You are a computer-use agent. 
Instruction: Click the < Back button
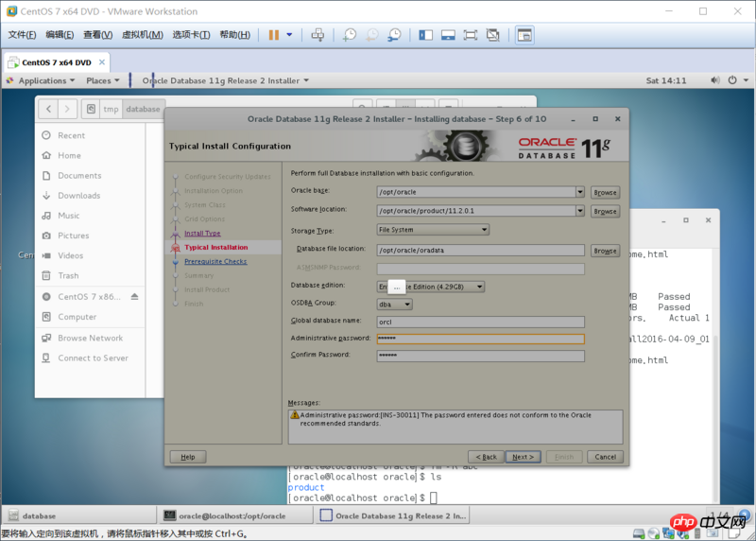(x=486, y=457)
